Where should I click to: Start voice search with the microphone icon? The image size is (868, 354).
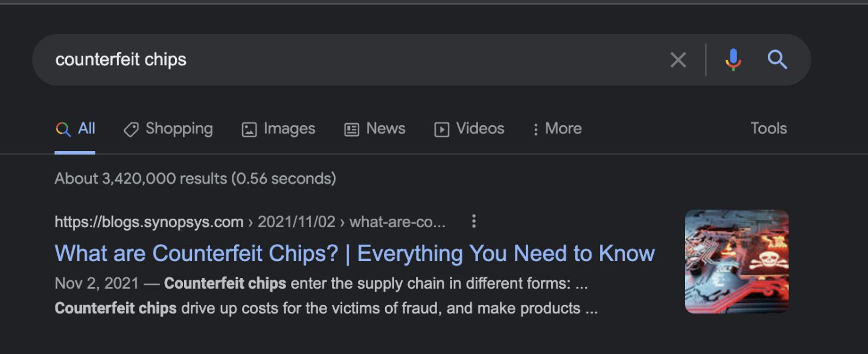pos(733,59)
